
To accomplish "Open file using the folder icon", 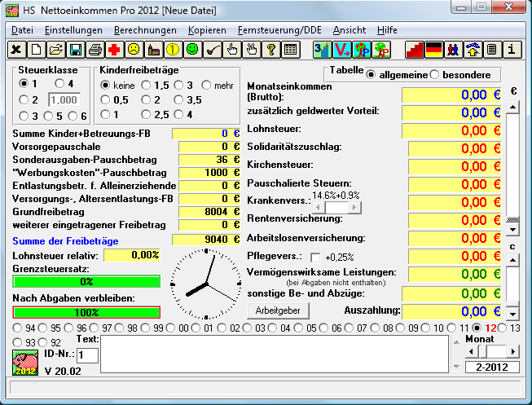I will (x=56, y=50).
